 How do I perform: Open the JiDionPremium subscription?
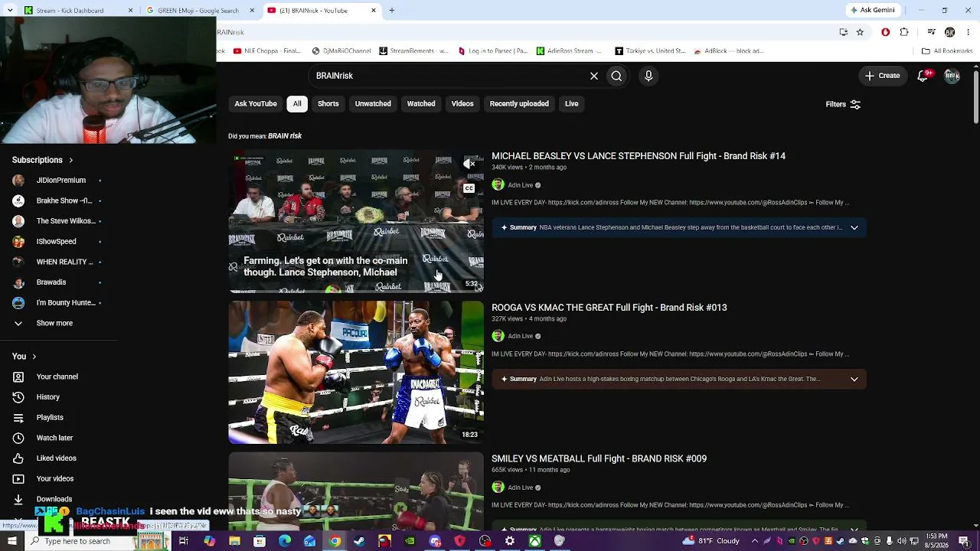point(60,181)
